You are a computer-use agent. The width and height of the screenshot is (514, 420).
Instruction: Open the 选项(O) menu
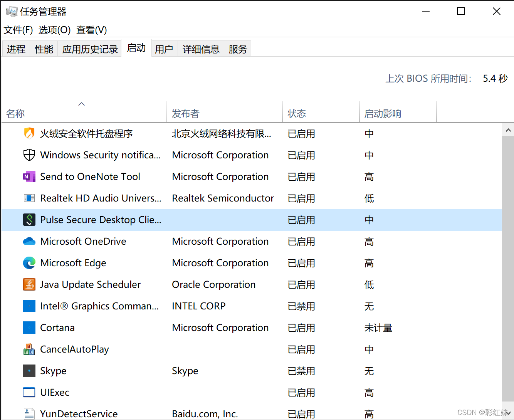click(x=55, y=30)
